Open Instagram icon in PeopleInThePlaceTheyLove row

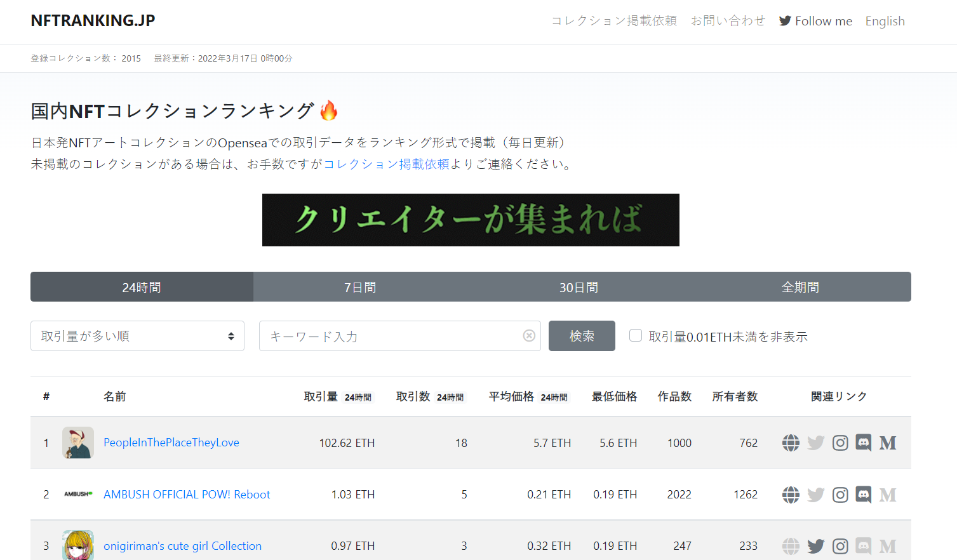click(x=840, y=443)
